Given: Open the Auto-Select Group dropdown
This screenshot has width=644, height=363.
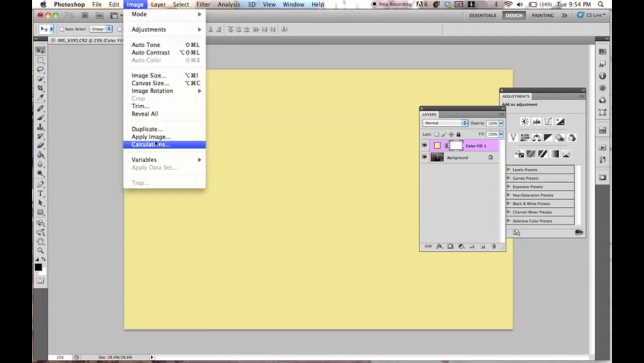Looking at the screenshot, I should click(101, 29).
